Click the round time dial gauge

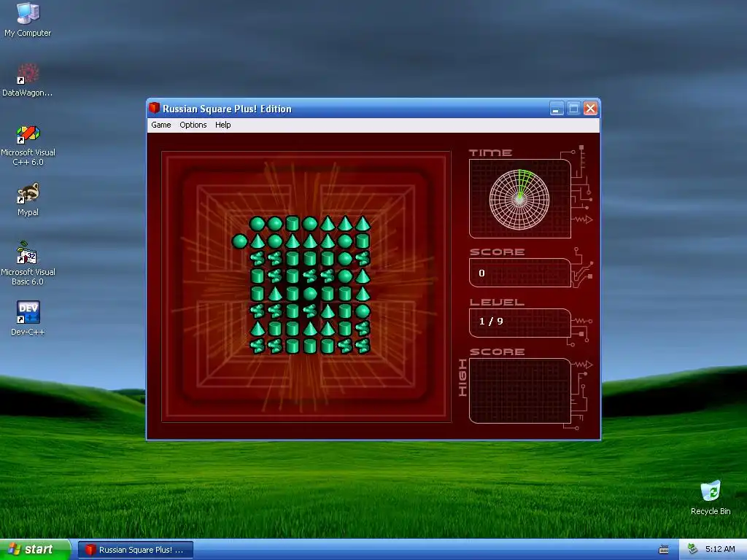point(519,200)
